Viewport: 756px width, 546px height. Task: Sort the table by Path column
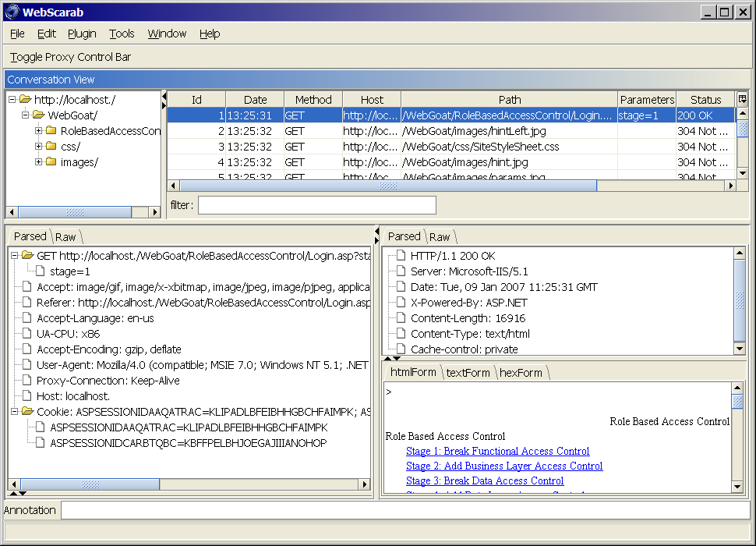[x=510, y=100]
